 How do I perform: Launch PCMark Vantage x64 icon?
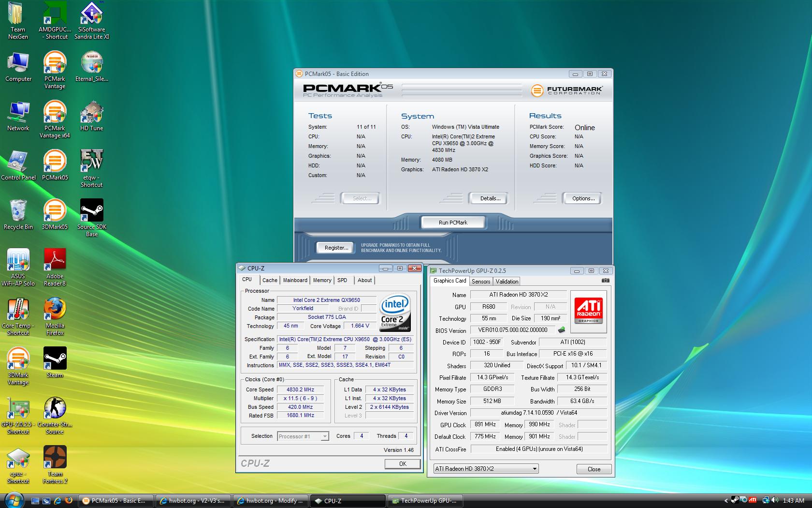coord(55,120)
